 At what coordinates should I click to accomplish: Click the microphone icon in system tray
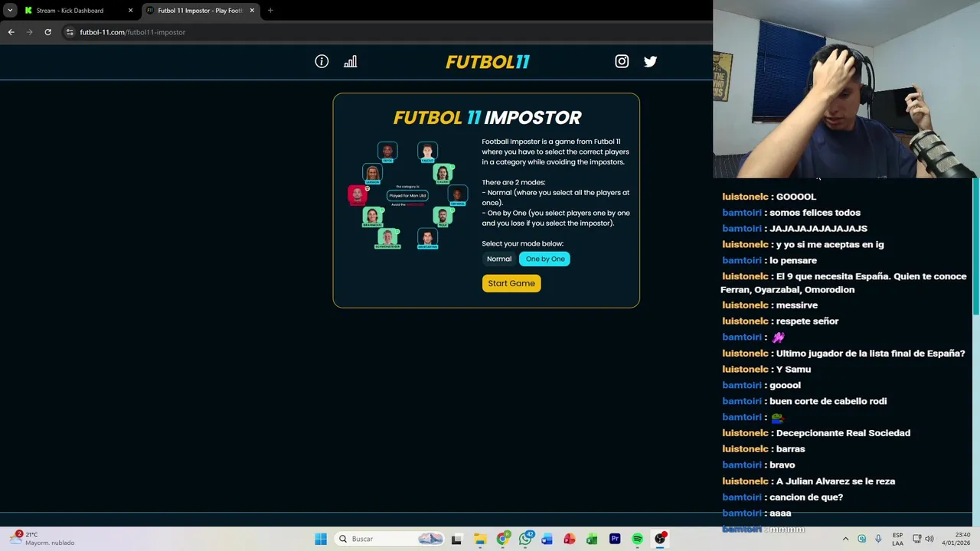[x=878, y=539]
